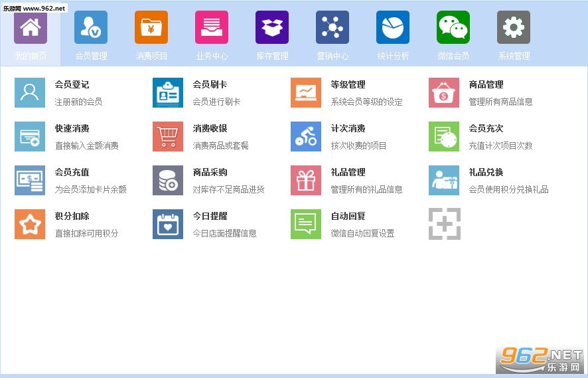The image size is (588, 378).
Task: Open the 微信会员 WeChat icon
Action: click(453, 27)
